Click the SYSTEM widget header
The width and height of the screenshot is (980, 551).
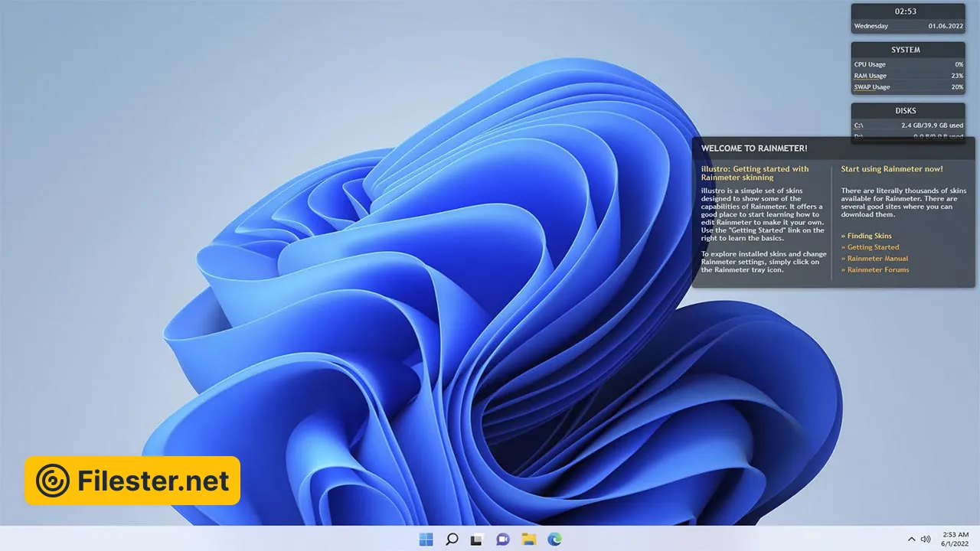906,50
